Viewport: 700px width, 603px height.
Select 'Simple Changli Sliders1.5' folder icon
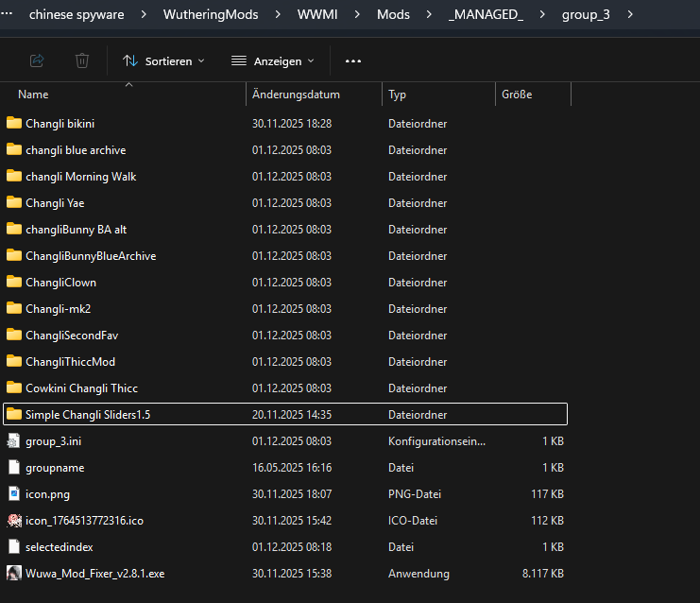coord(14,414)
